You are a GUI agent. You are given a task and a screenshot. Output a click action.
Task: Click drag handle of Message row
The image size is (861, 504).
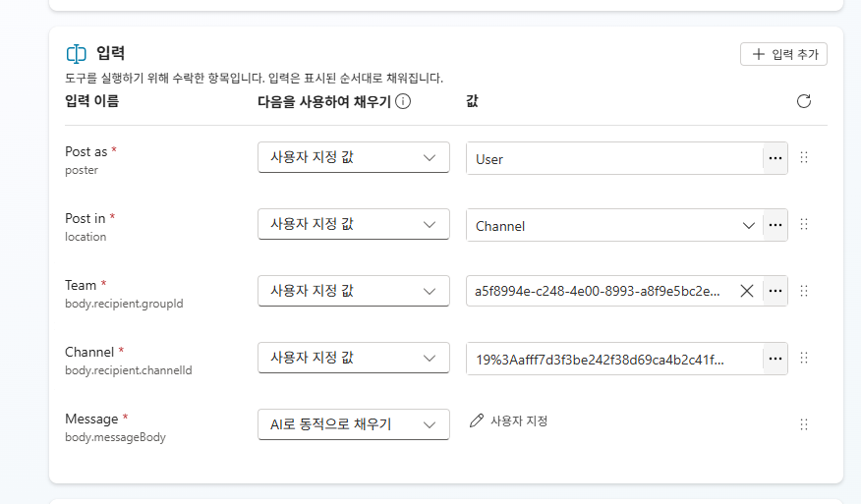[x=804, y=424]
